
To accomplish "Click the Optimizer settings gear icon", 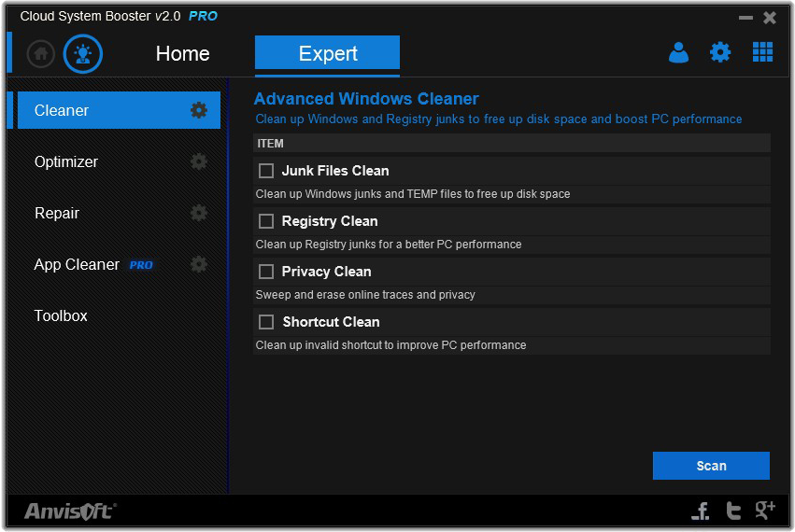I will pos(199,161).
